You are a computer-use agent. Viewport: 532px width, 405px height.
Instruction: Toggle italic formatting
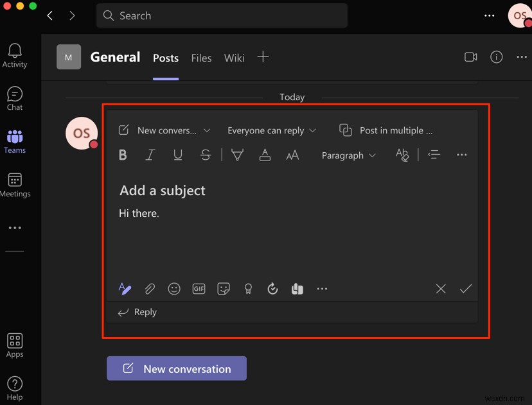tap(150, 155)
